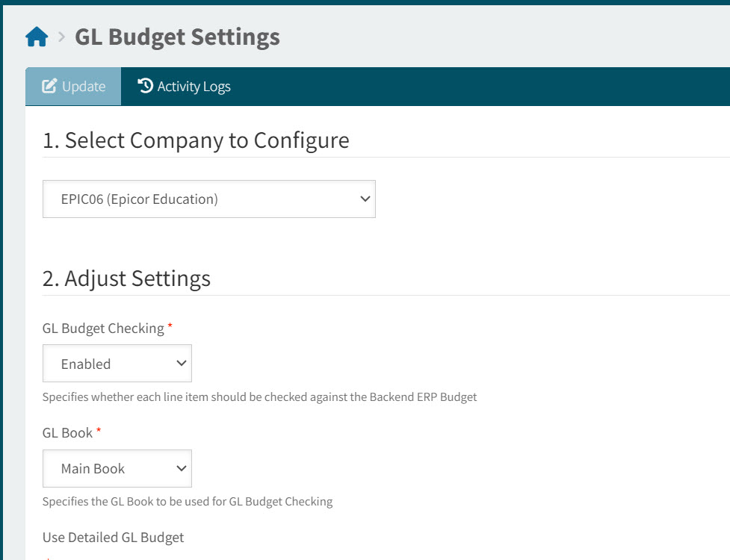The image size is (730, 560).
Task: Click the breadcrumb chevron separator
Action: pyautogui.click(x=62, y=37)
